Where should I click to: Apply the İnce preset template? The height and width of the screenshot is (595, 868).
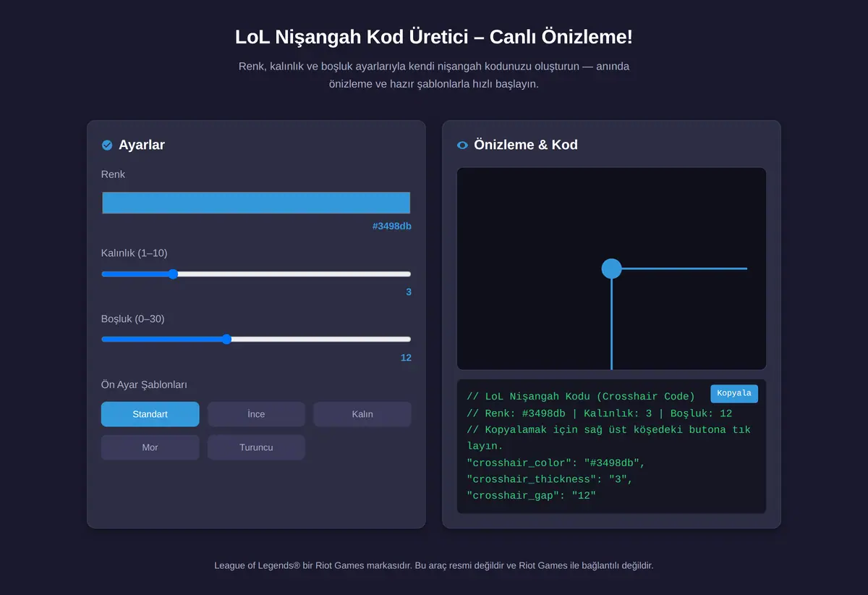click(256, 414)
